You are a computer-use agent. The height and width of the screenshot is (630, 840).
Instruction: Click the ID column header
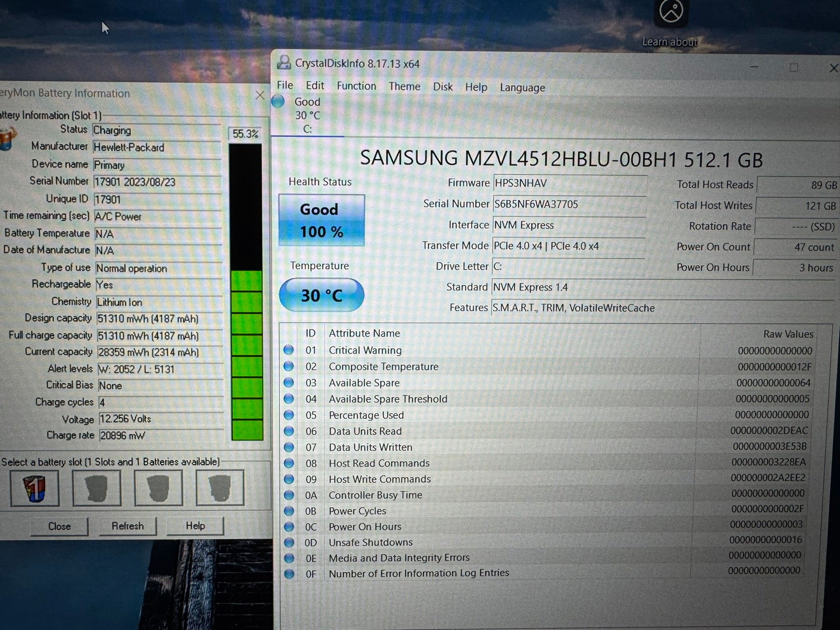point(310,333)
